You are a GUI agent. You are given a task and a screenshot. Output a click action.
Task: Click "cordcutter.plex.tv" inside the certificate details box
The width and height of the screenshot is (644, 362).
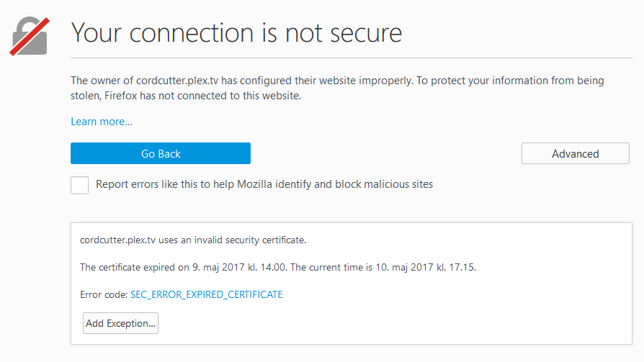(x=118, y=240)
